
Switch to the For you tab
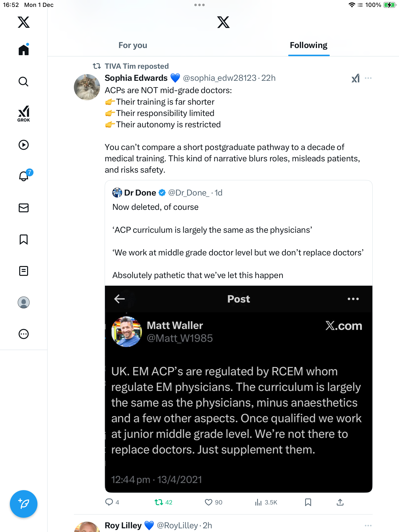133,45
